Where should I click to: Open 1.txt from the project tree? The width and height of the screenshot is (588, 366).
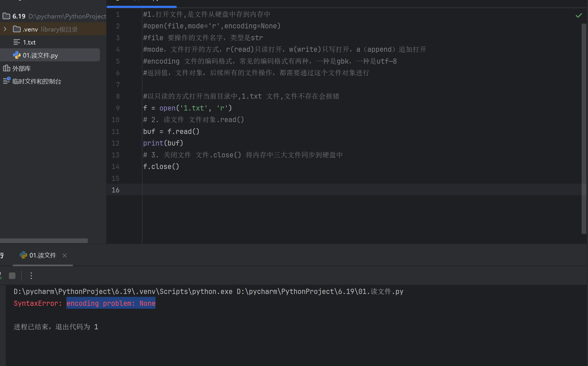[x=29, y=42]
